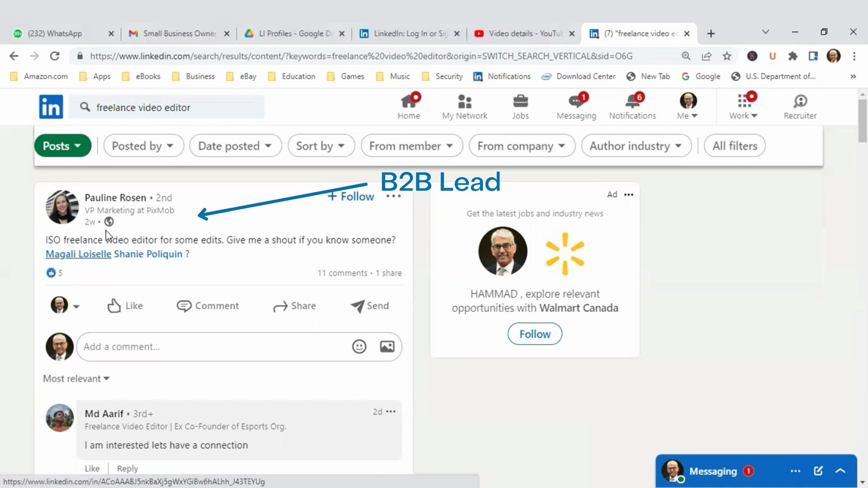Go back to the previous page
The height and width of the screenshot is (488, 868).
[x=14, y=56]
